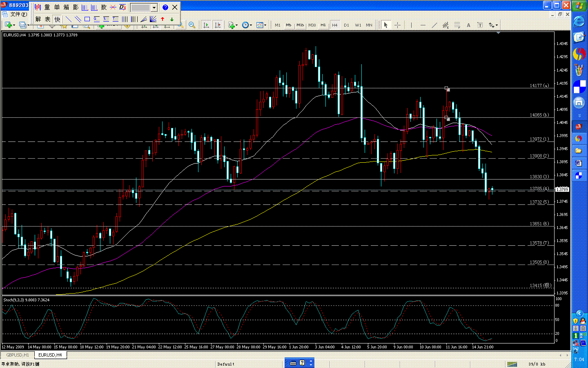Click the candlestick chart icon in floating toolbar
Viewport: 588px width, 368px height.
point(38,7)
